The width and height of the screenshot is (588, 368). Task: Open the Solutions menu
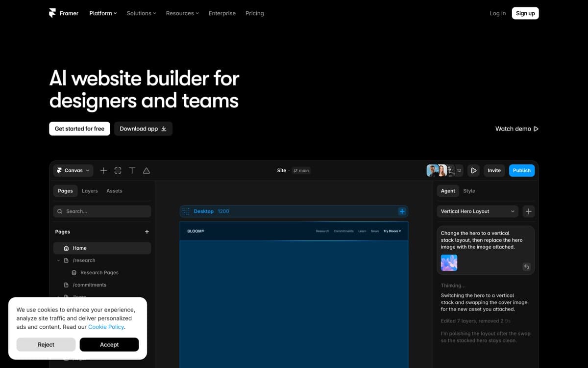pos(141,13)
